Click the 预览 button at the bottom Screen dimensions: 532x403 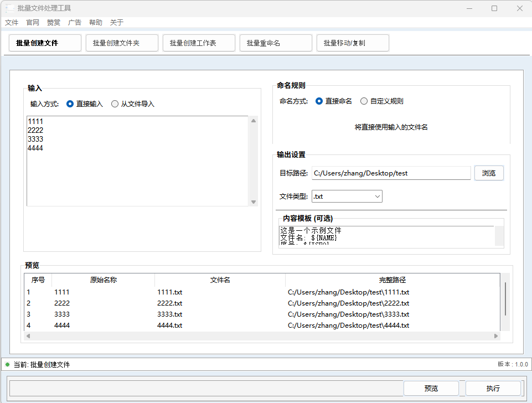tap(431, 388)
